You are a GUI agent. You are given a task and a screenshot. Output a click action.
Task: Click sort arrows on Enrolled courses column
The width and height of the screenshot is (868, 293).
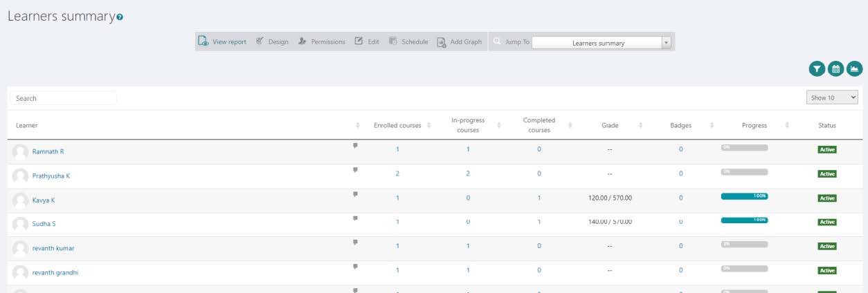[429, 125]
